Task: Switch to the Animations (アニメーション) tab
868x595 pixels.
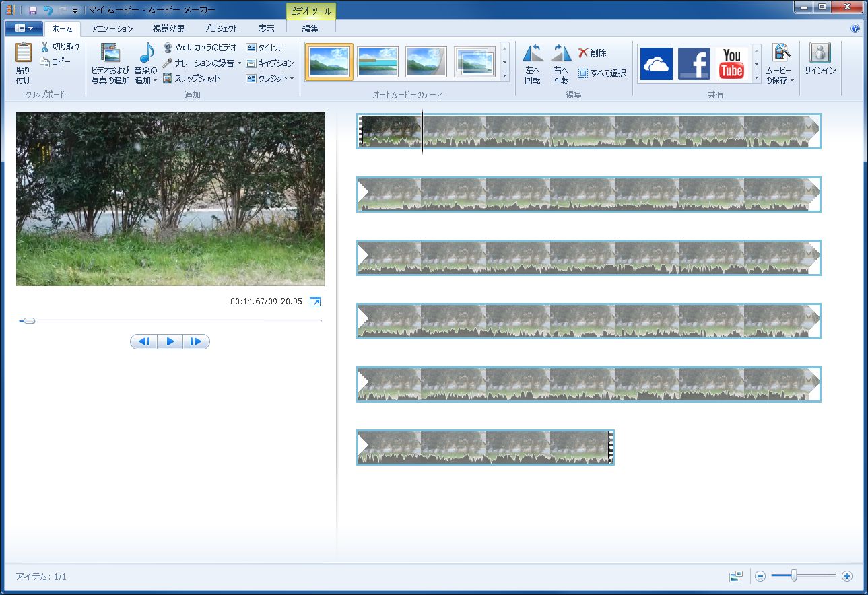Action: tap(112, 28)
